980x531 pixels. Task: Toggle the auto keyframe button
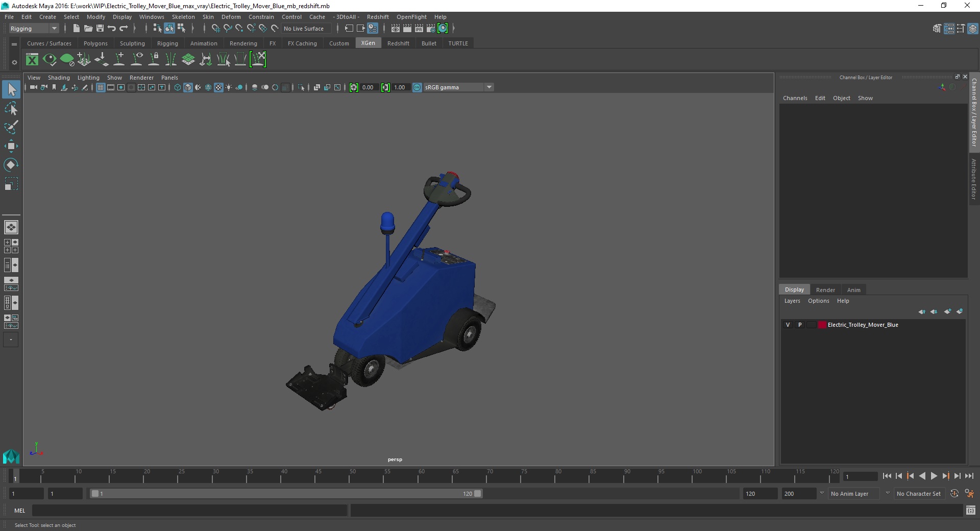(x=954, y=494)
